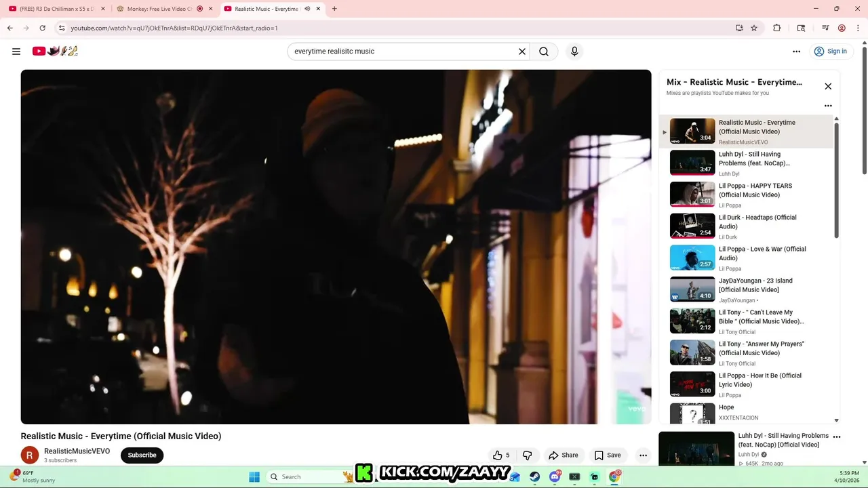868x488 pixels.
Task: Open the YouTube guide hamburger menu
Action: click(16, 52)
